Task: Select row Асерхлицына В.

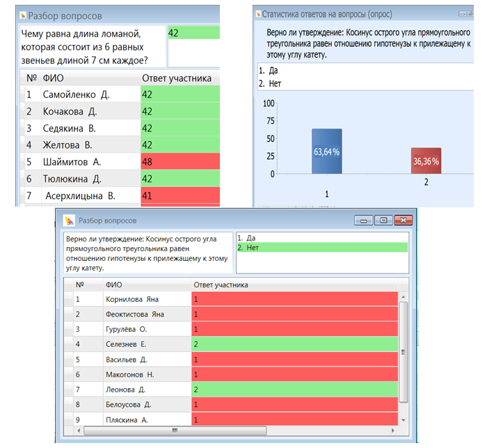Action: point(120,195)
